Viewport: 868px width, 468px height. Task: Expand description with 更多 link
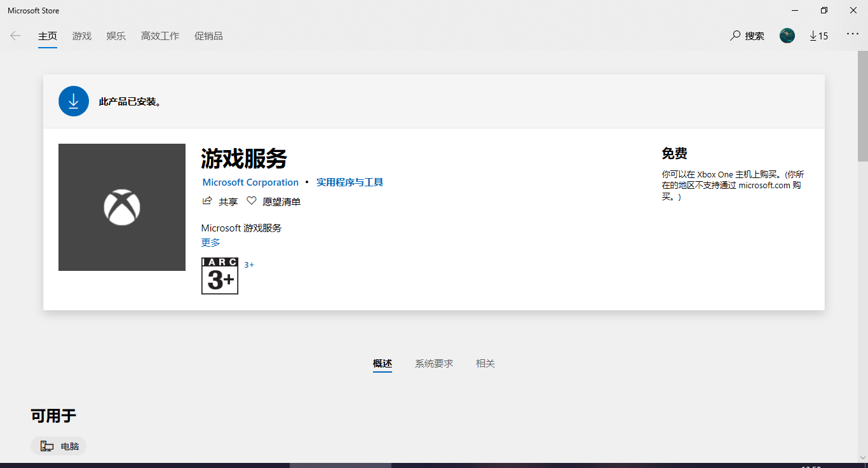(211, 242)
